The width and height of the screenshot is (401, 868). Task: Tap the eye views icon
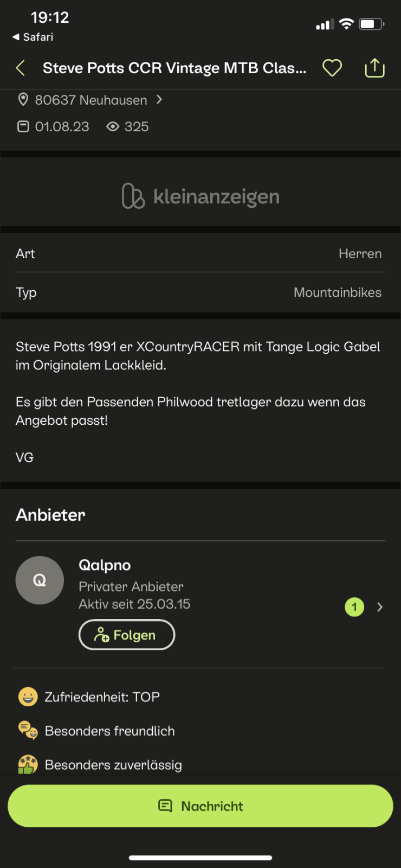[113, 127]
